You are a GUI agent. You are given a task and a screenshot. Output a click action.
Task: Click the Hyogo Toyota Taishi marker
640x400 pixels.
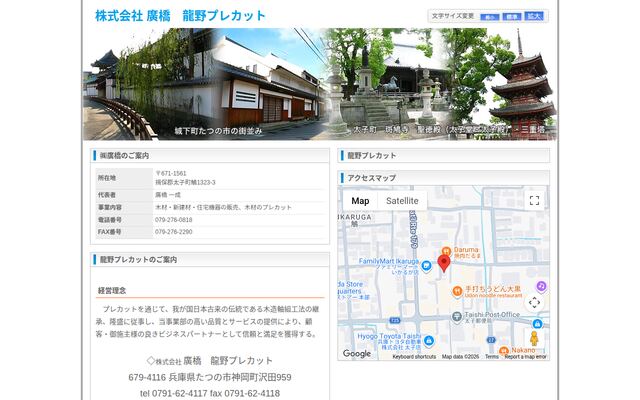pyautogui.click(x=429, y=340)
